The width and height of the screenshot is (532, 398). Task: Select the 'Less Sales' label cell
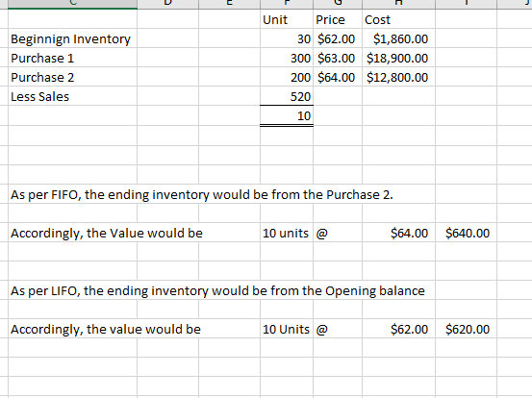[x=72, y=97]
